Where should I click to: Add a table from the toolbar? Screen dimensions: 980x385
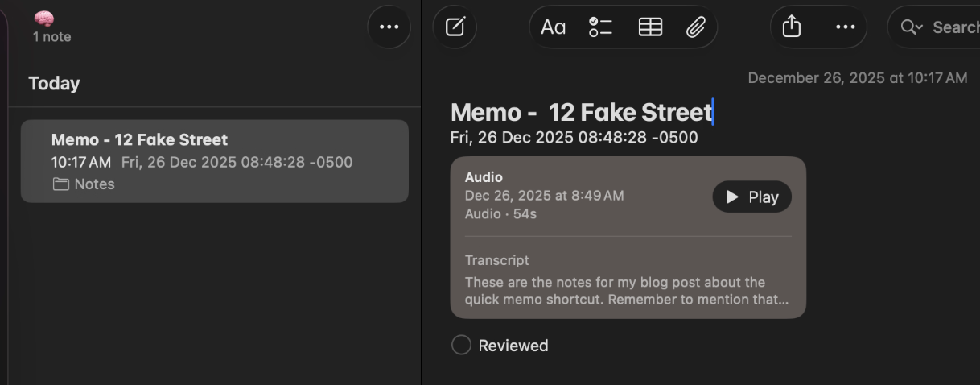[x=650, y=27]
